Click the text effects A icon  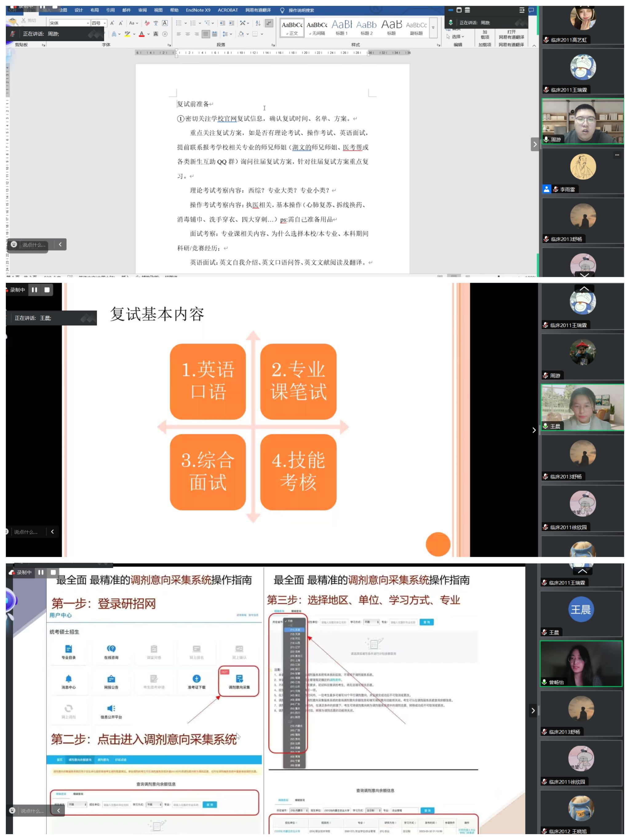coord(114,34)
